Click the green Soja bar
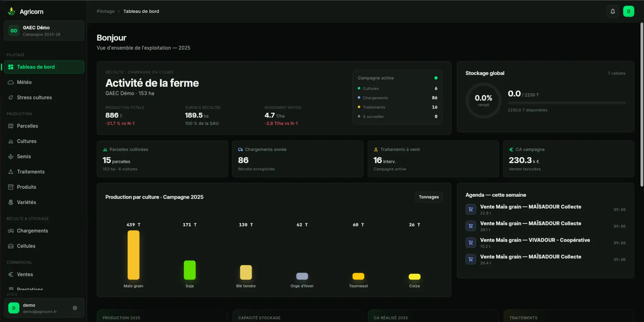The width and height of the screenshot is (644, 322). coord(190,270)
